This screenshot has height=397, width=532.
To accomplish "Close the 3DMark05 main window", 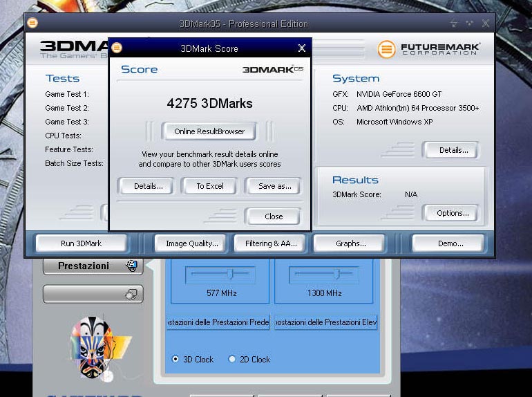I will [x=486, y=23].
